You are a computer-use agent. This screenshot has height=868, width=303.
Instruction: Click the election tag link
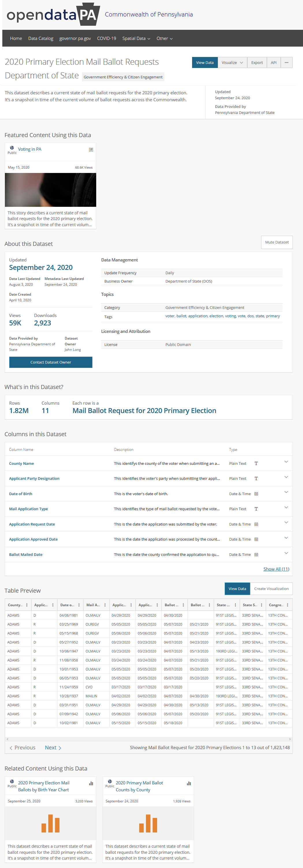pos(216,316)
